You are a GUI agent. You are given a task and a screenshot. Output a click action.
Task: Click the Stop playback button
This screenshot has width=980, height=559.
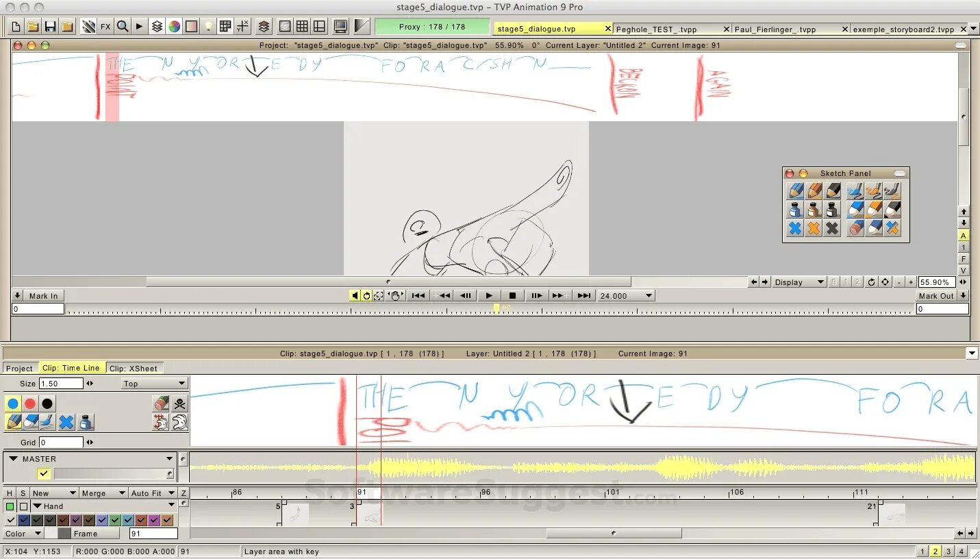point(512,296)
